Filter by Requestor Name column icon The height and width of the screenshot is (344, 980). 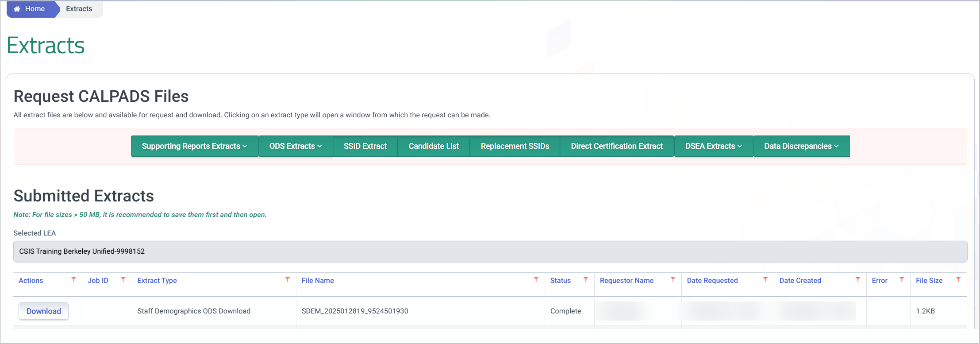coord(673,279)
